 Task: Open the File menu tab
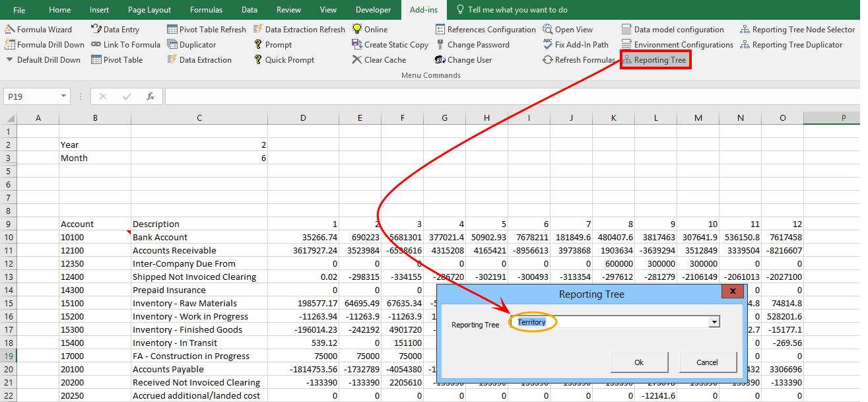(x=19, y=10)
